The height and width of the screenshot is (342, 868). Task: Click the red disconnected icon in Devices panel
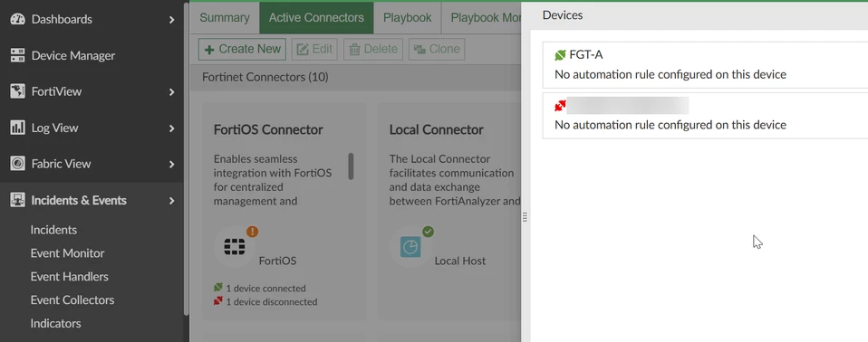pos(560,105)
